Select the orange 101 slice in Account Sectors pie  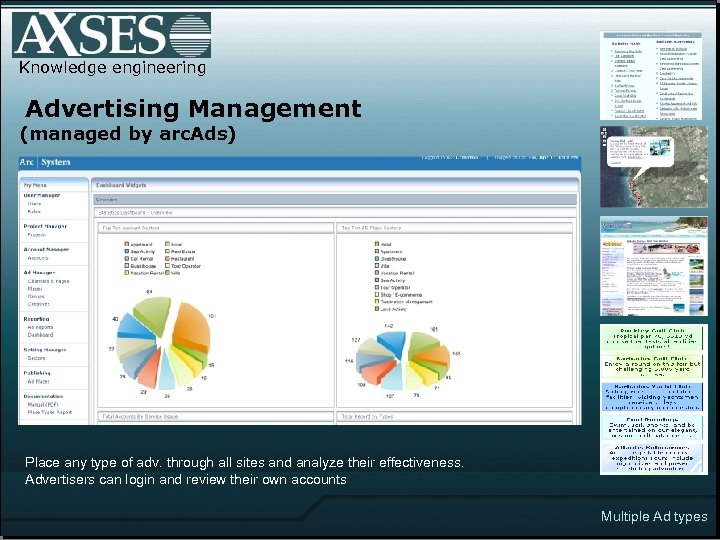pos(192,327)
